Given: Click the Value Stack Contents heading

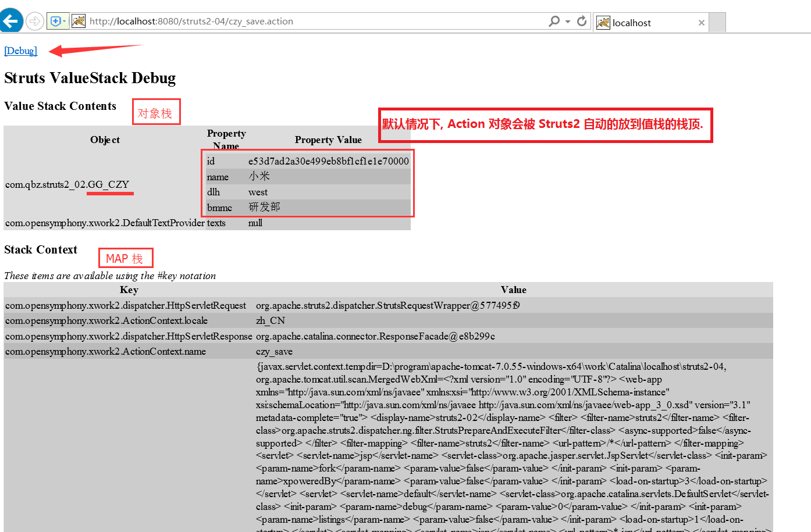Looking at the screenshot, I should point(60,106).
